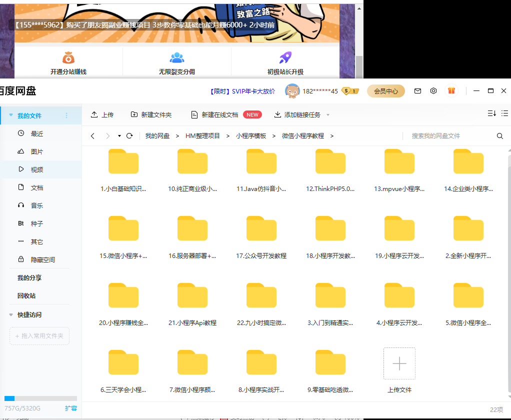Navigate to 我的网盘 breadcrumb
The height and width of the screenshot is (420, 511).
coord(157,136)
